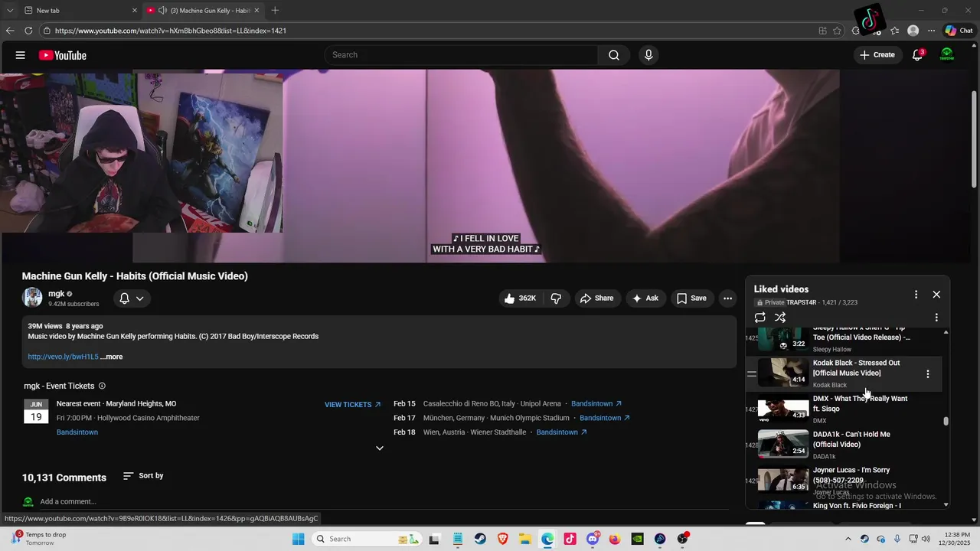
Task: Open the TRAPST4R account avatar menu
Action: tap(947, 55)
